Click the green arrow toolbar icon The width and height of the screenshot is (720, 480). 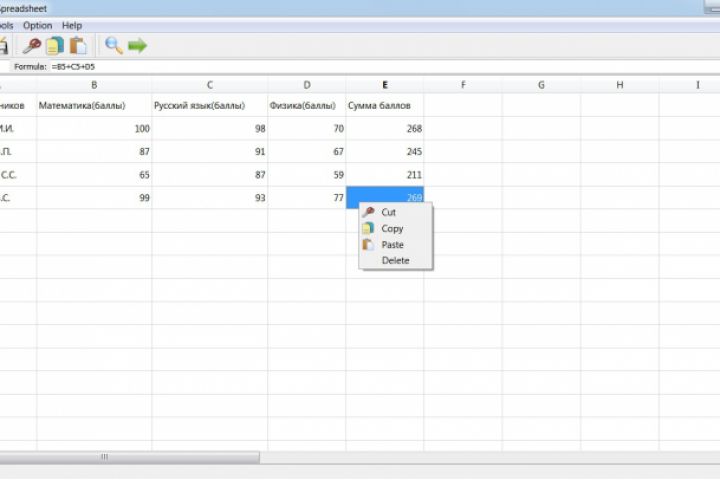click(x=137, y=45)
